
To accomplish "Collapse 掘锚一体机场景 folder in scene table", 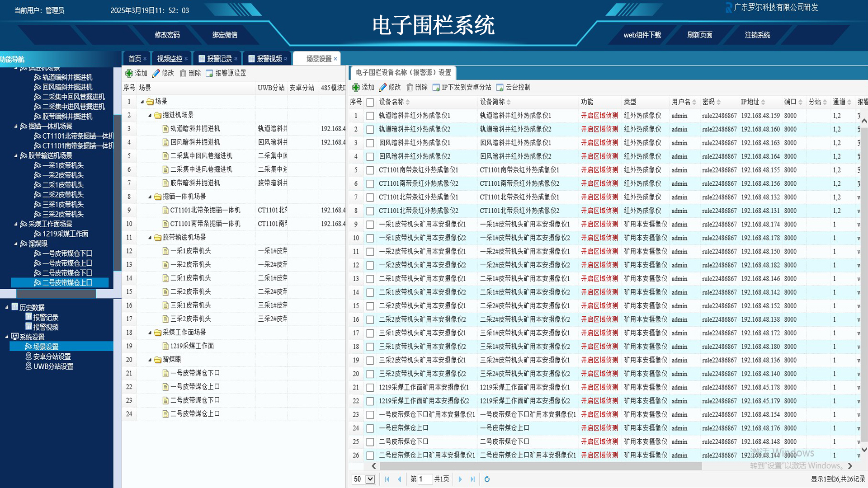I will (150, 197).
